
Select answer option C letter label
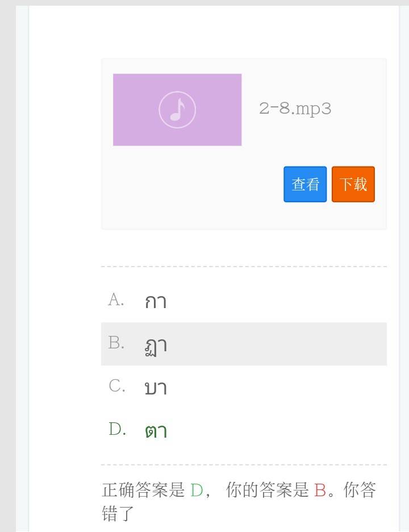click(116, 386)
